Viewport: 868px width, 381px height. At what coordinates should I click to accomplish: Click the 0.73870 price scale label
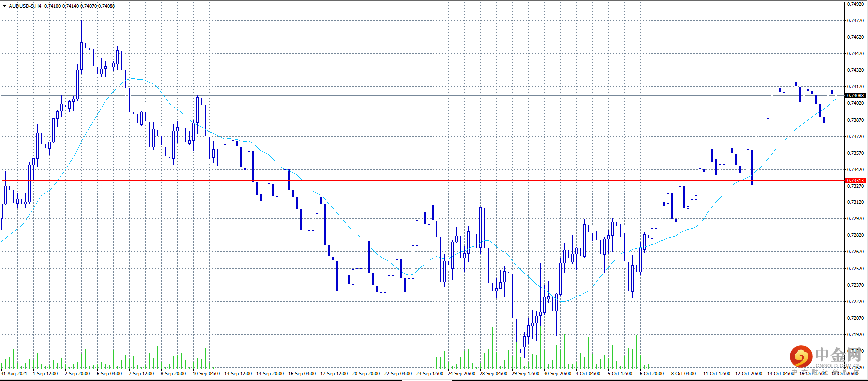click(x=855, y=120)
